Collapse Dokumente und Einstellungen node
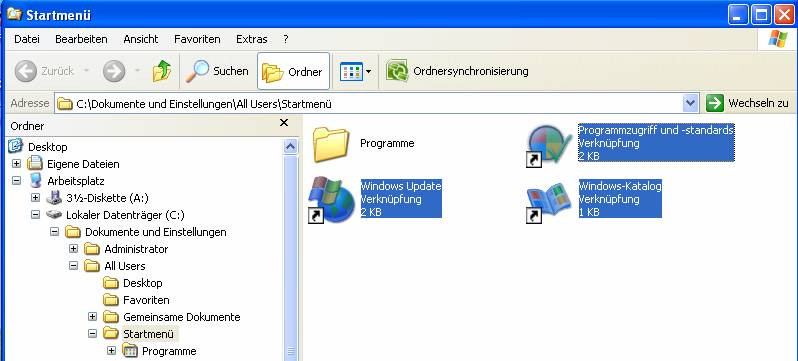 [x=54, y=232]
